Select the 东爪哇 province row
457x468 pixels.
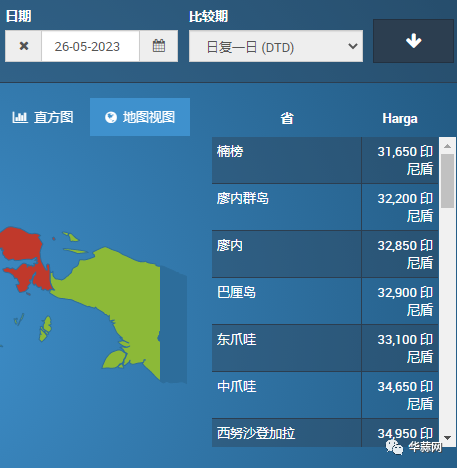pyautogui.click(x=325, y=348)
